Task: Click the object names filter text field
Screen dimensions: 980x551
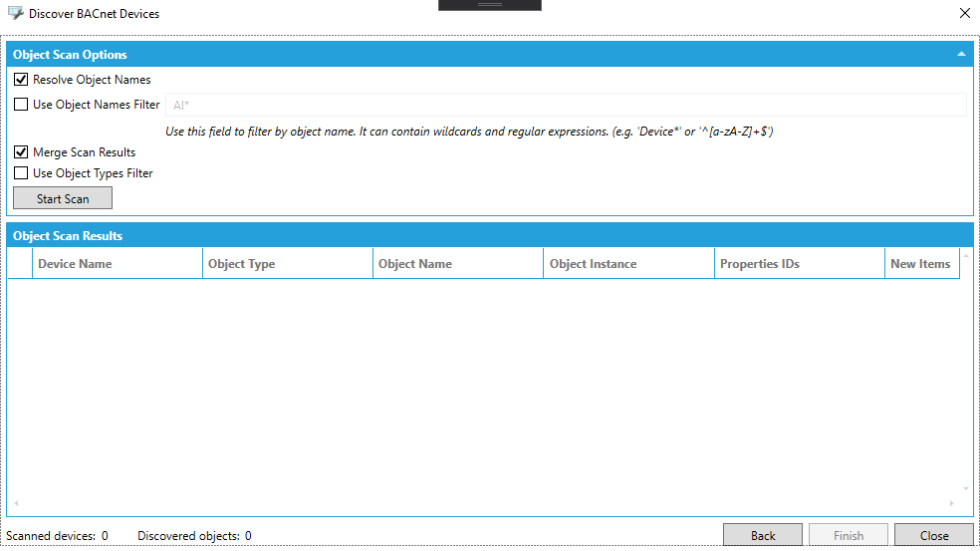Action: [x=566, y=105]
